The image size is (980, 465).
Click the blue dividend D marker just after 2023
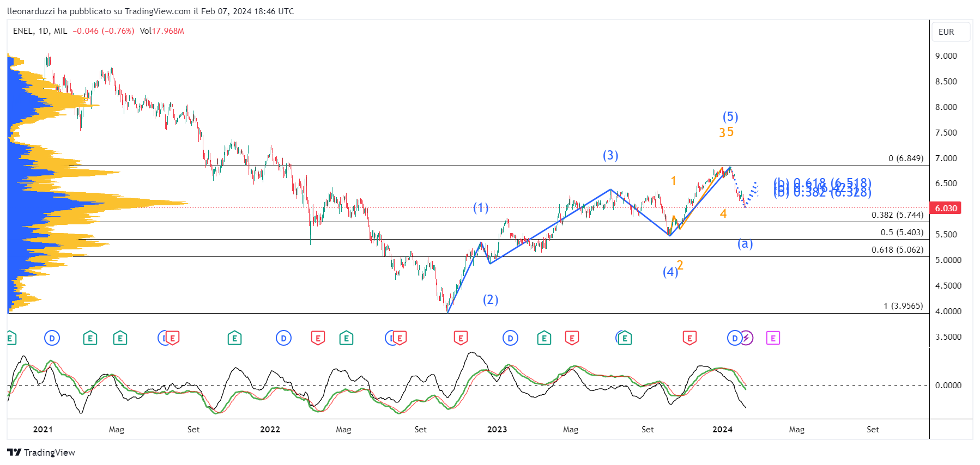tap(510, 338)
